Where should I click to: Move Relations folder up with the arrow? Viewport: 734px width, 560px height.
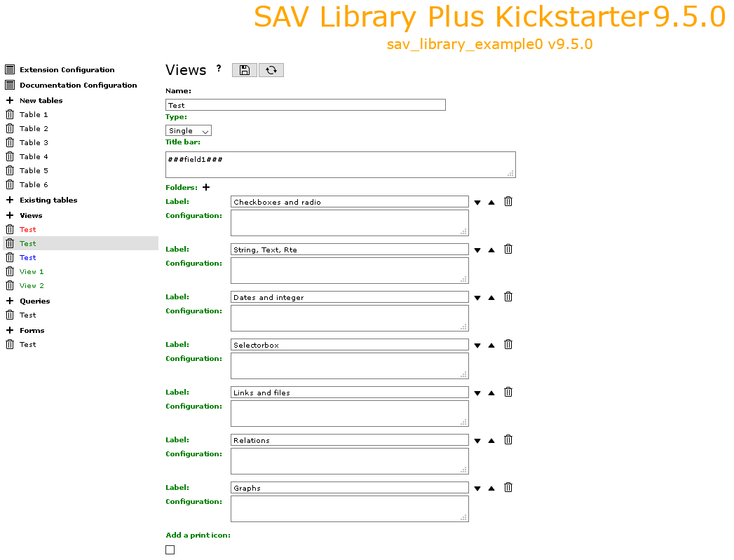[491, 441]
